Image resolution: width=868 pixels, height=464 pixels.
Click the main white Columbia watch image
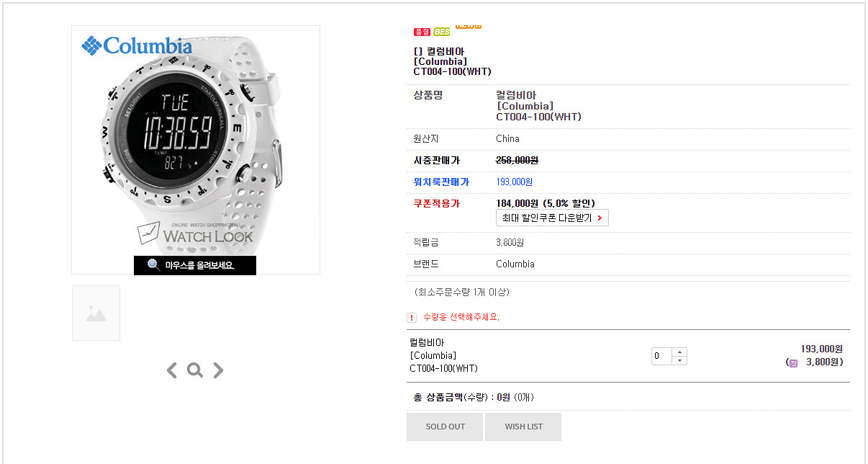point(196,150)
